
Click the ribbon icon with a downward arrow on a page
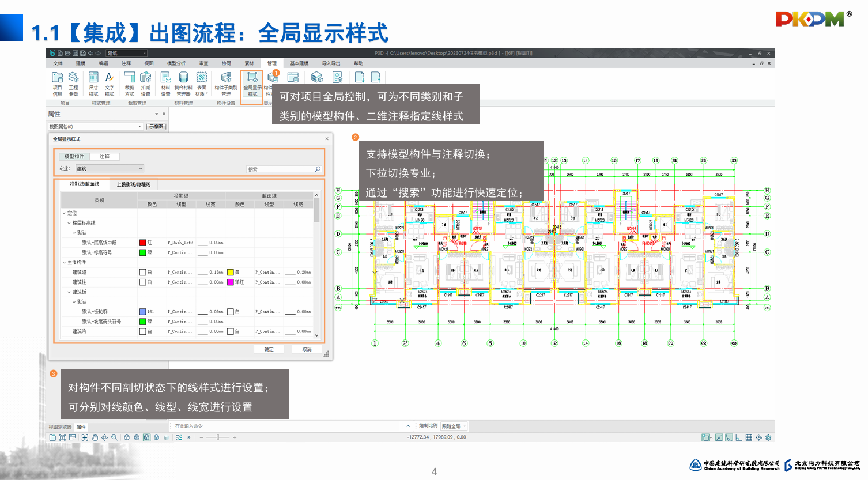[x=359, y=77]
